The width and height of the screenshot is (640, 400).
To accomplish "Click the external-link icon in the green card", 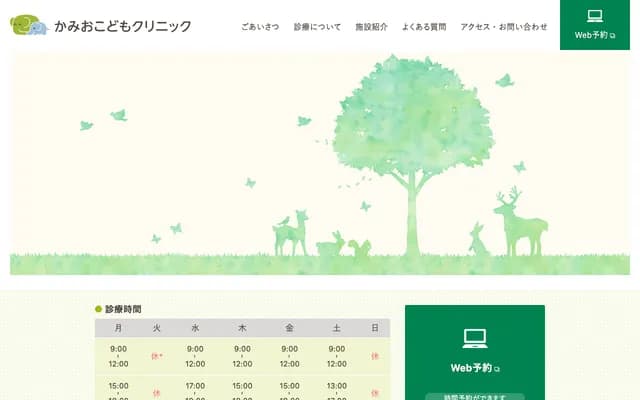I will pyautogui.click(x=498, y=369).
